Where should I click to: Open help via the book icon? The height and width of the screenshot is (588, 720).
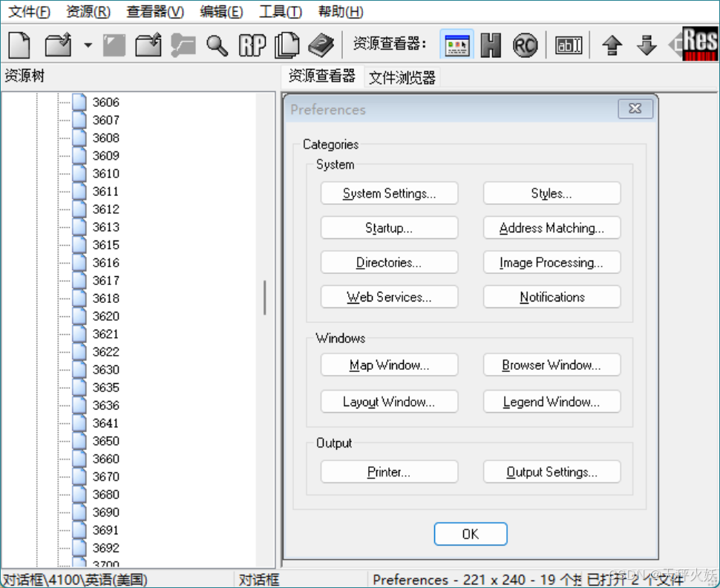(321, 45)
